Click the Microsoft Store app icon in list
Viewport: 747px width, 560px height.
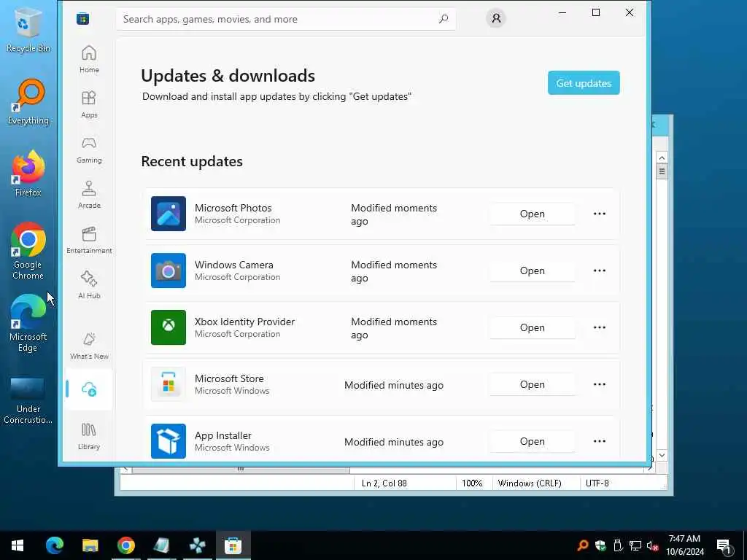point(169,384)
